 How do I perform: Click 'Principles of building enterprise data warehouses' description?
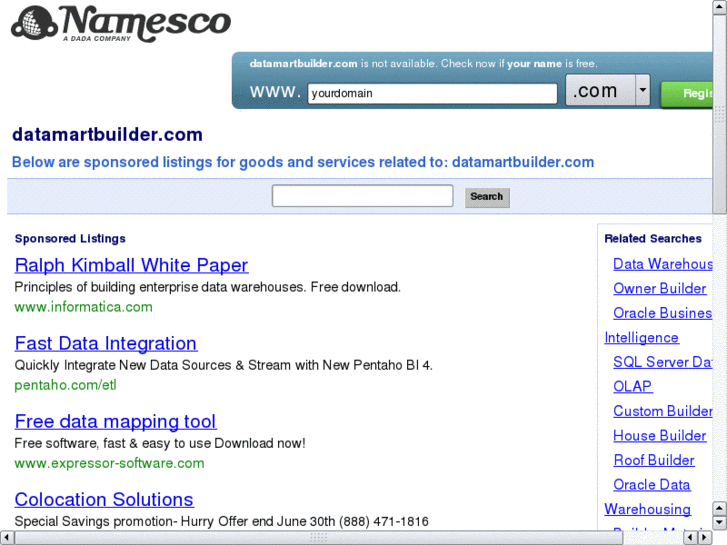tap(207, 287)
